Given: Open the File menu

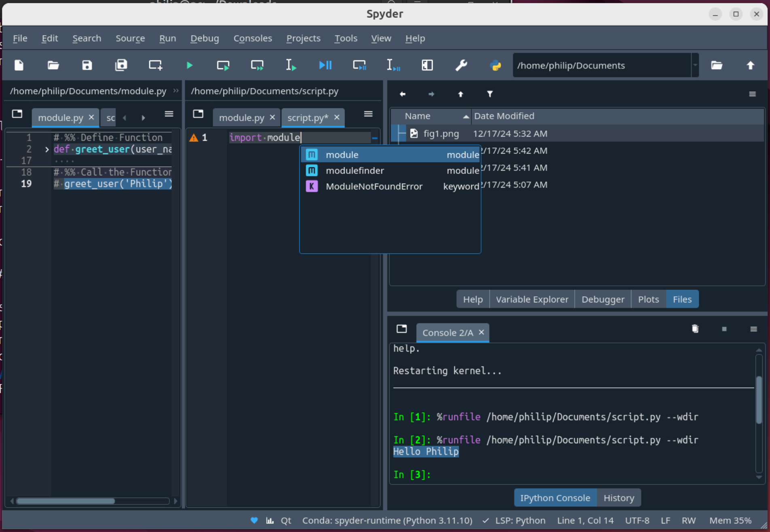Looking at the screenshot, I should point(20,38).
